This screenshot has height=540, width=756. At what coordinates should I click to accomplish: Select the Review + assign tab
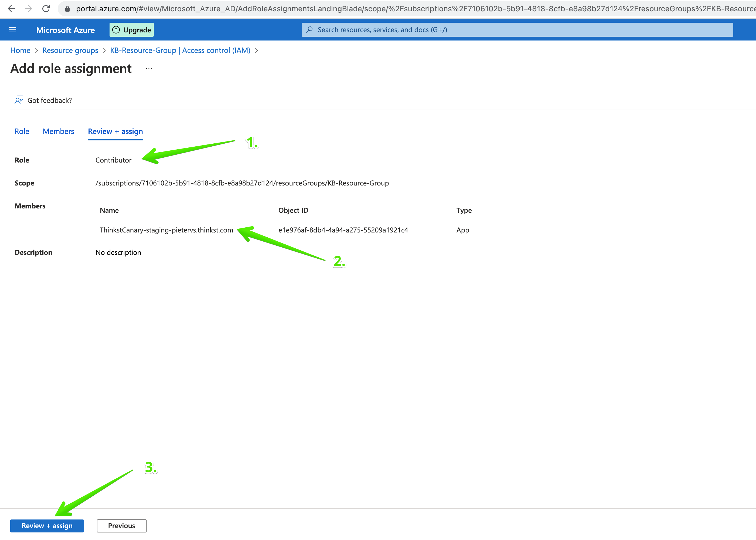(x=115, y=131)
